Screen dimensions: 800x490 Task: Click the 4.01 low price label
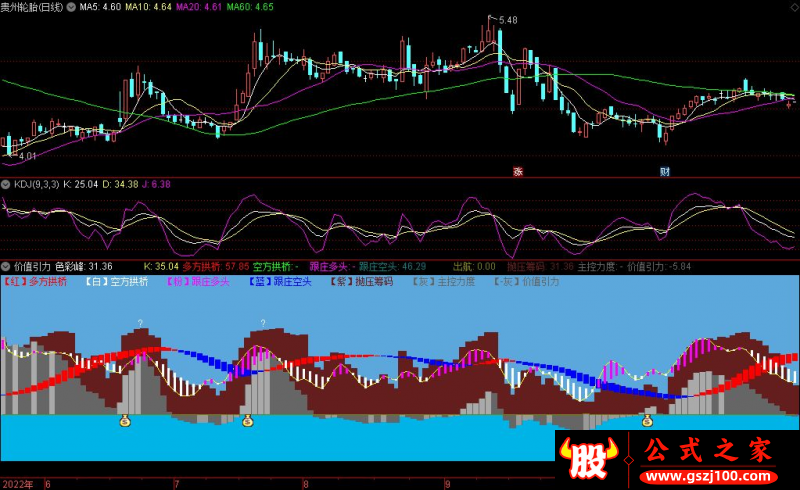click(x=27, y=156)
